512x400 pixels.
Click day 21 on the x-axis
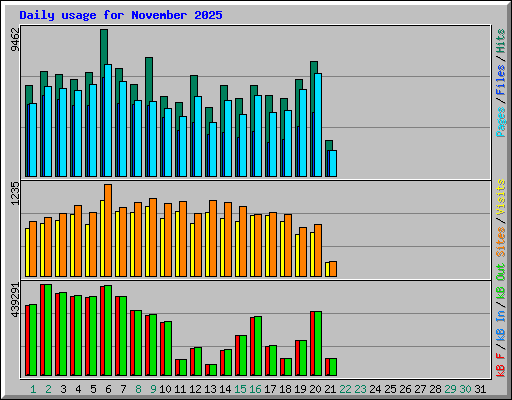pyautogui.click(x=330, y=389)
